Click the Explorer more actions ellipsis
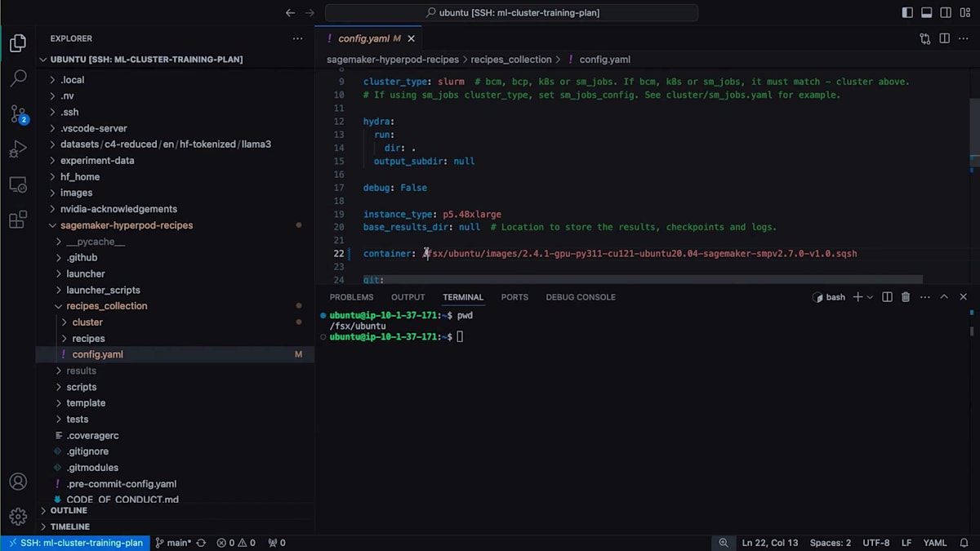The height and width of the screenshot is (551, 980). tap(297, 38)
